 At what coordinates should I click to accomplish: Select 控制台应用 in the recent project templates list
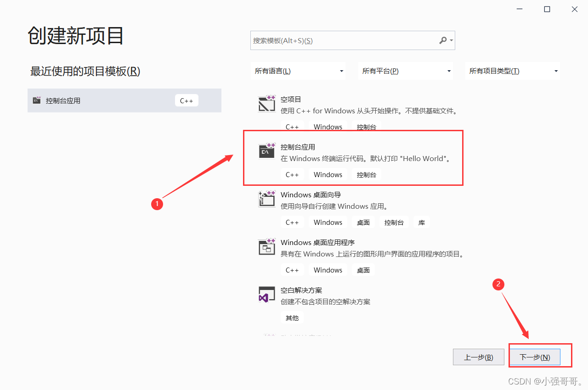coord(92,100)
